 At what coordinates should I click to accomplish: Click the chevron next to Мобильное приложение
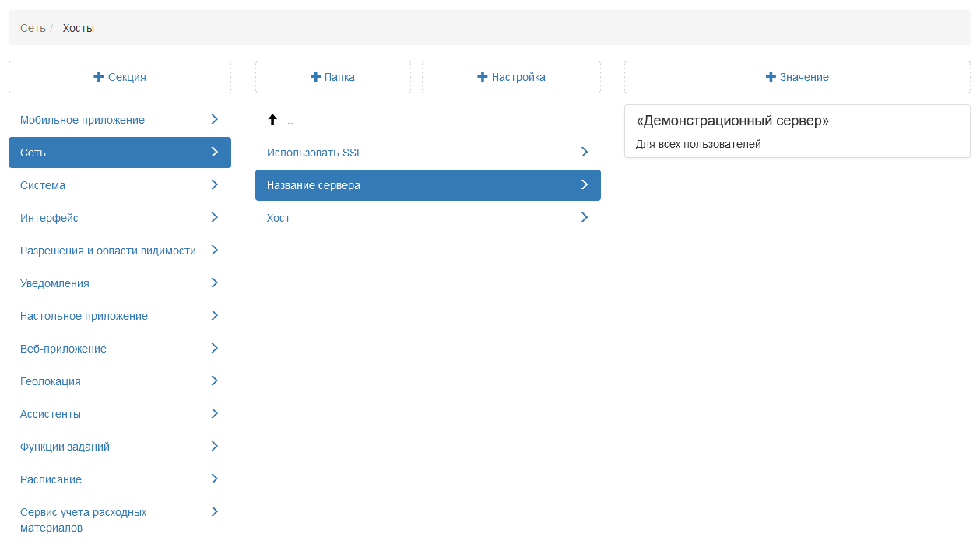pos(215,120)
